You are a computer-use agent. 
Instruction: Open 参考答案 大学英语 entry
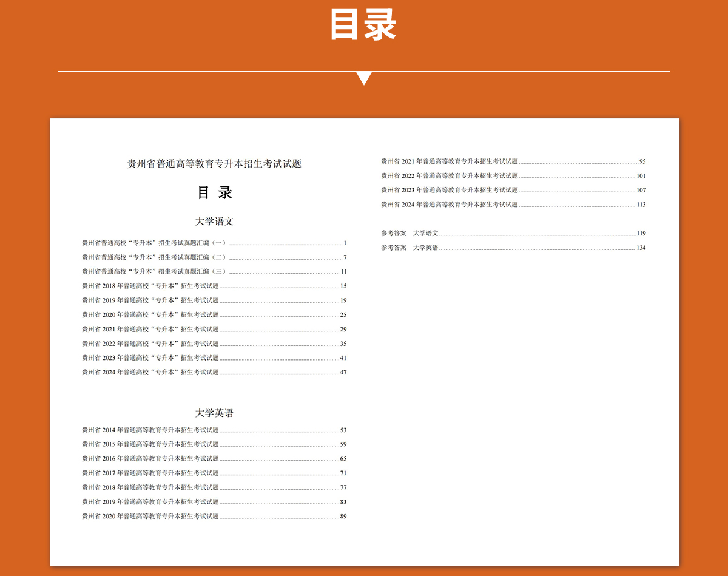point(409,248)
